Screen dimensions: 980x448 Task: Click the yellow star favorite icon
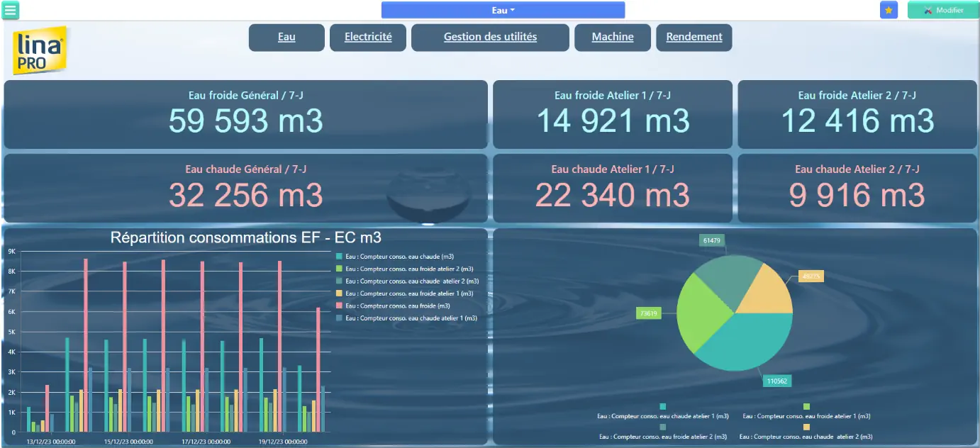pyautogui.click(x=889, y=10)
